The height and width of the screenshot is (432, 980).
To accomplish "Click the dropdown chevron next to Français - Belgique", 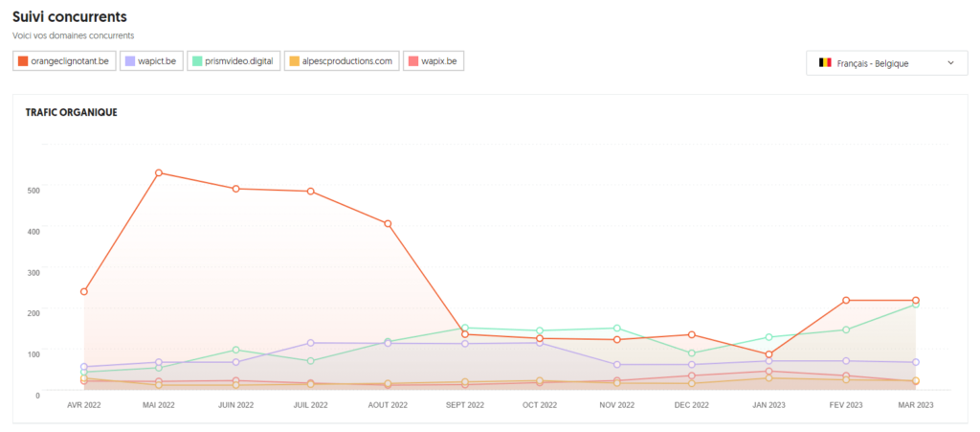I will click(950, 63).
